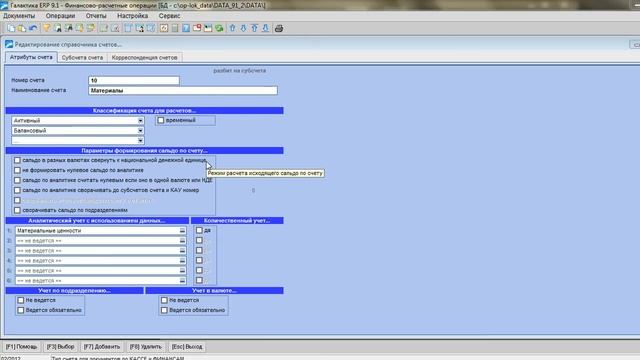Expand the empty third classification dropdown
This screenshot has height=360, width=640.
(x=140, y=140)
